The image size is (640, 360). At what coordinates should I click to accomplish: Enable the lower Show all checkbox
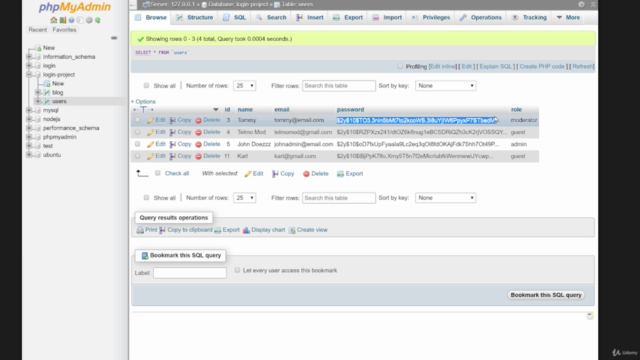tap(146, 198)
